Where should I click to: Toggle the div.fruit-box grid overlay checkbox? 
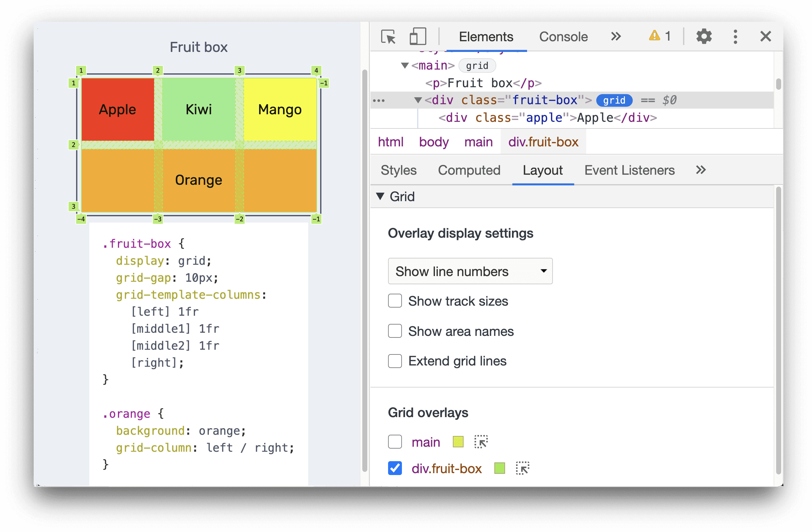[x=394, y=469]
